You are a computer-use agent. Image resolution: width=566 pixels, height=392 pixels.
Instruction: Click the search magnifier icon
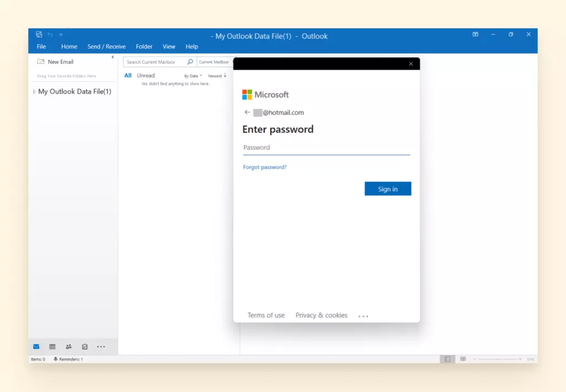[x=190, y=61]
